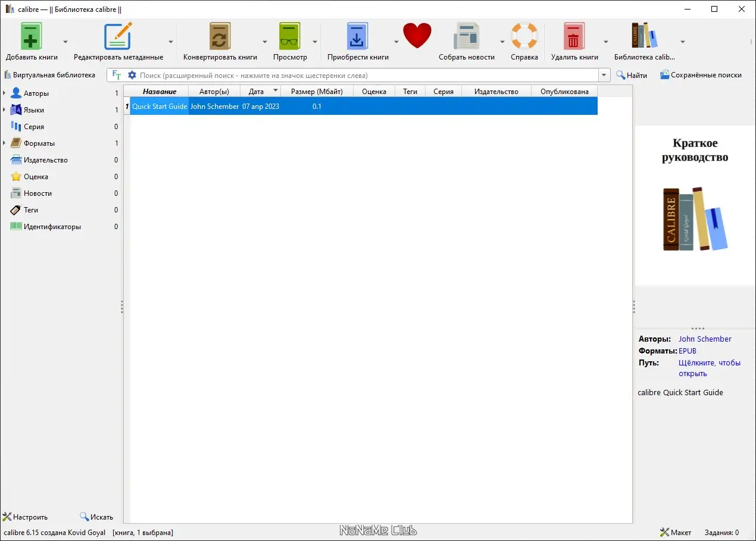
Task: Click calibre Quick Start Guide description text
Action: [x=680, y=392]
